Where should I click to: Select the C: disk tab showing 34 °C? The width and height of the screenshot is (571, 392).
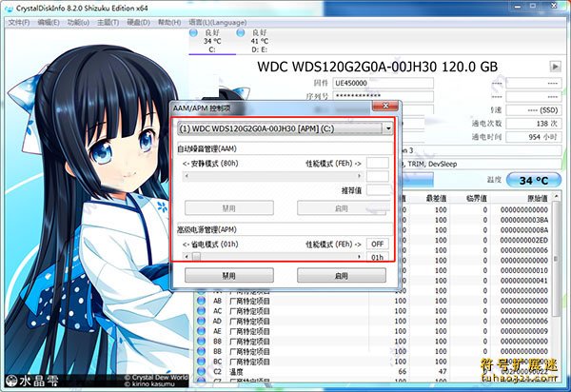coord(212,41)
